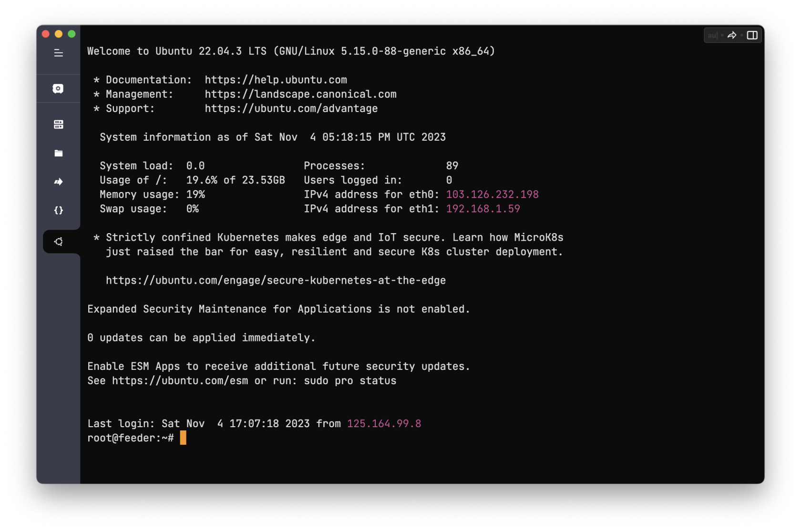Click the 'Strictly confined Kubernetes' notice line
This screenshot has width=801, height=532.
(x=329, y=237)
